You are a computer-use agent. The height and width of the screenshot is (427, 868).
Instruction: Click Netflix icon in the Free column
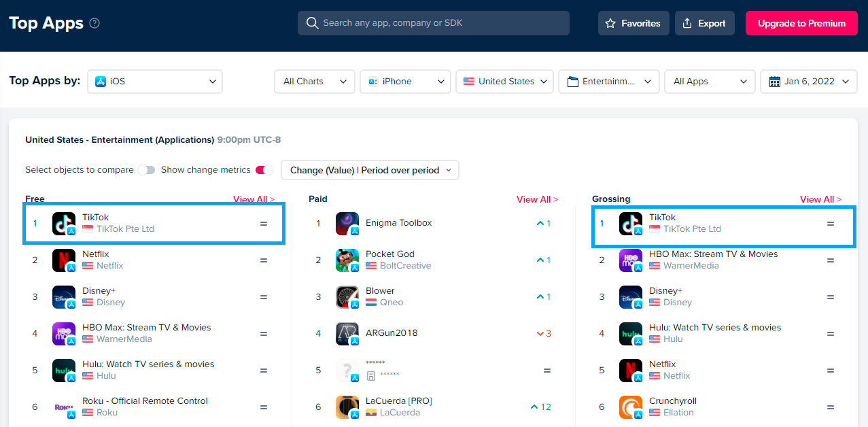click(x=64, y=260)
